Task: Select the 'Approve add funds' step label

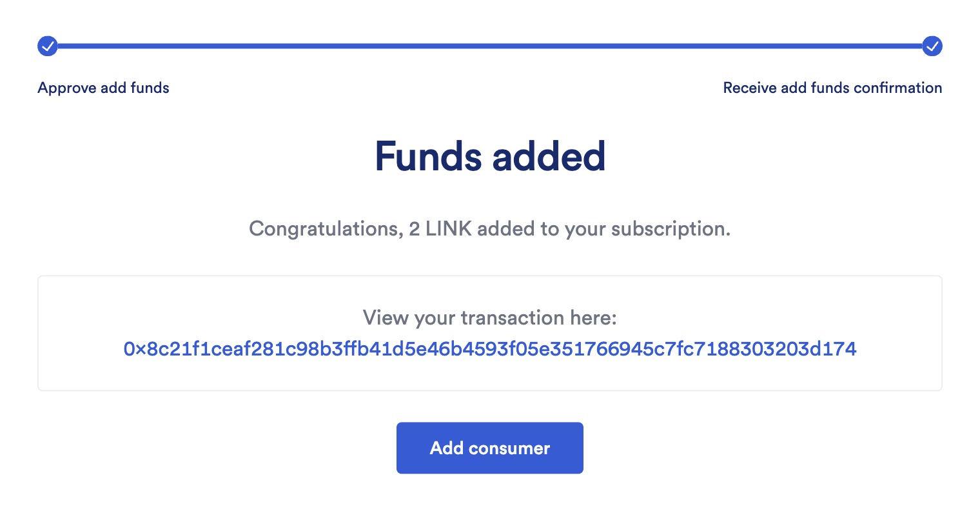Action: (103, 88)
